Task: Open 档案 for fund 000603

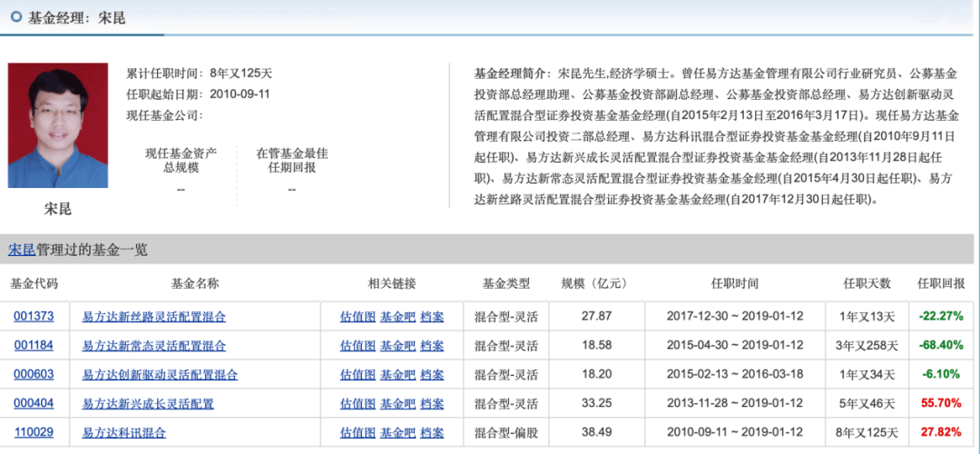Action: point(433,374)
